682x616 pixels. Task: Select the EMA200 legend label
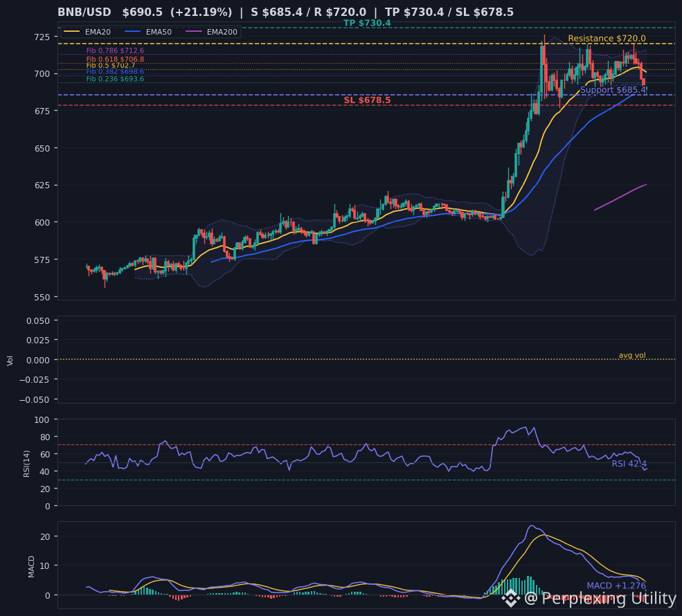pyautogui.click(x=222, y=32)
